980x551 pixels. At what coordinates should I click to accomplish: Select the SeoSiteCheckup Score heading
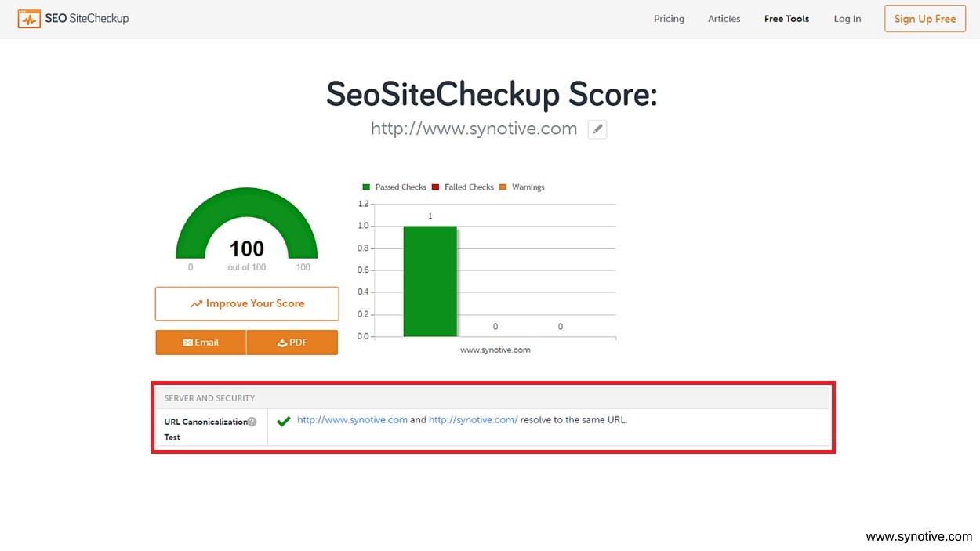coord(492,95)
